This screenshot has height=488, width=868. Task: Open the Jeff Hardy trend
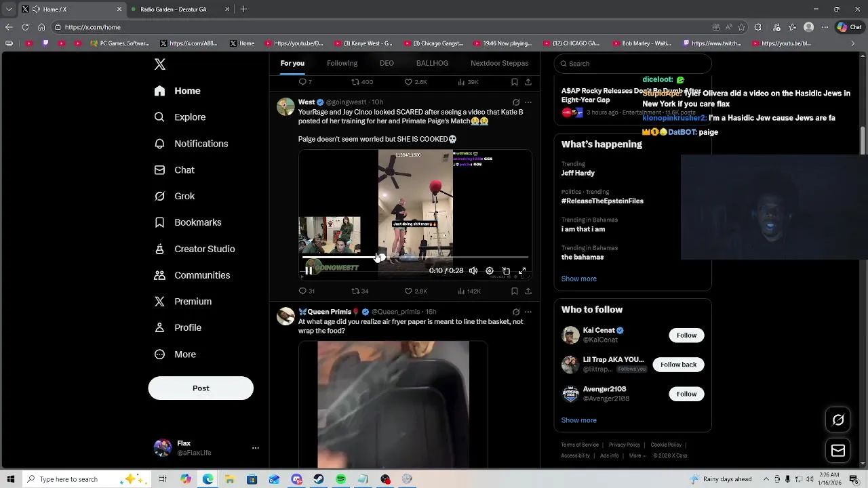click(578, 173)
